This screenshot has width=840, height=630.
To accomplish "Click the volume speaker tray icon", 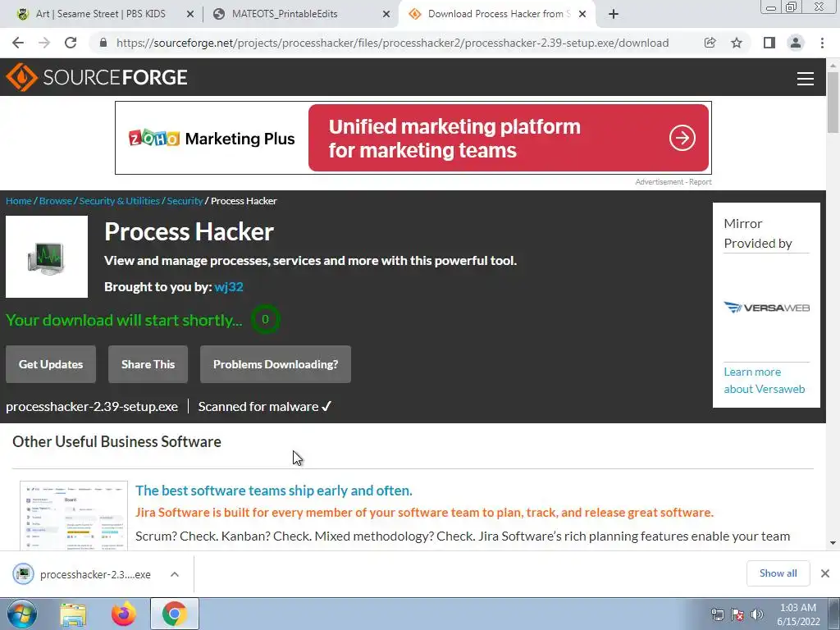I will (x=757, y=614).
